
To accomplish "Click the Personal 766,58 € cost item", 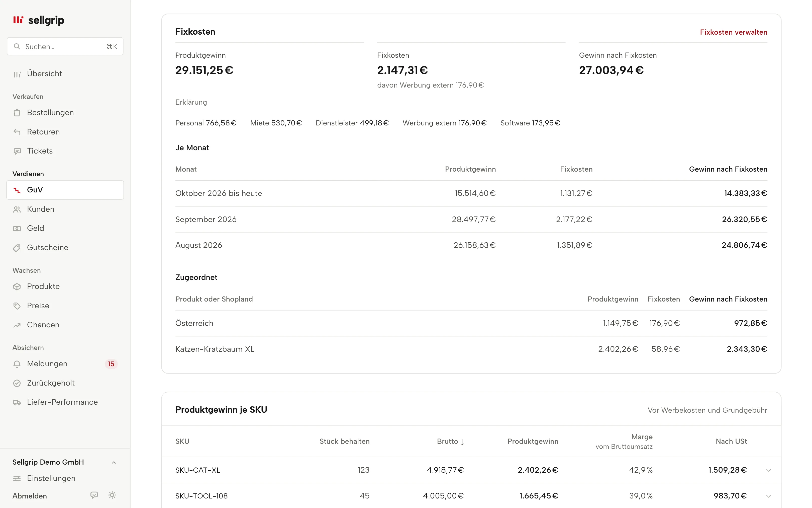I will pos(206,123).
